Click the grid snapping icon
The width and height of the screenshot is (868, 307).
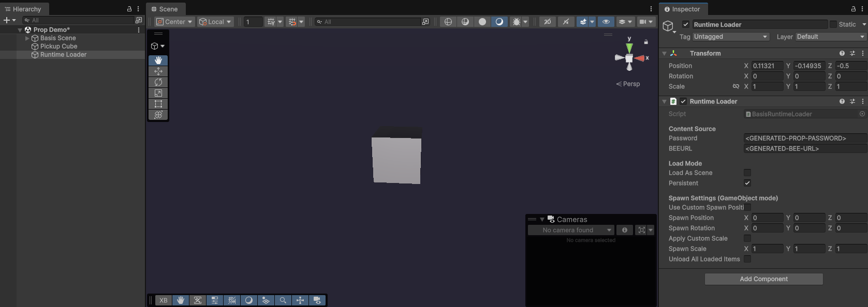point(292,22)
